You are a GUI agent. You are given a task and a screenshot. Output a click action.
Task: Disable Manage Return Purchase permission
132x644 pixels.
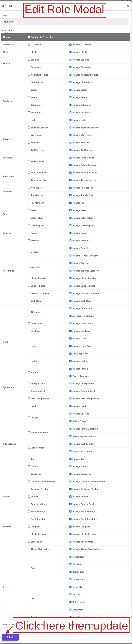pos(70,165)
